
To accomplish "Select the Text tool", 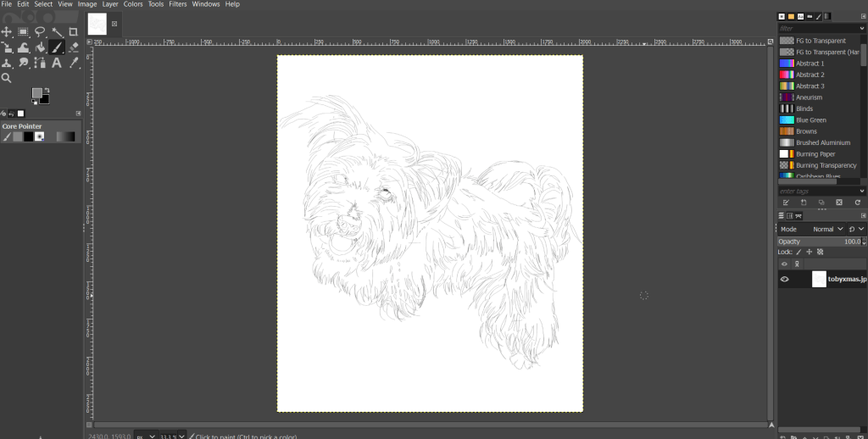I will 56,63.
